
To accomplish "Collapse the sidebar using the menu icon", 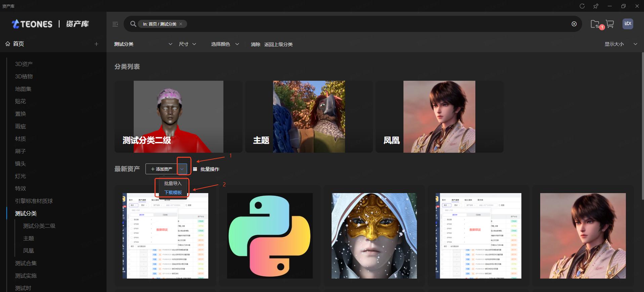I will click(115, 24).
